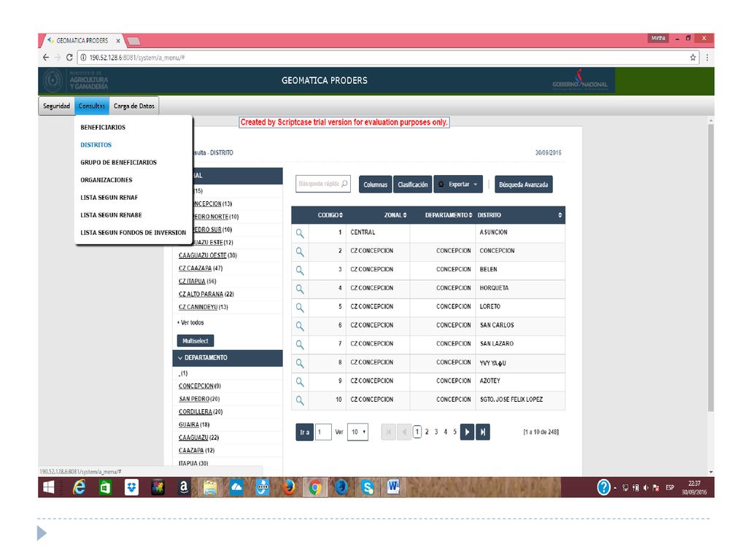
Task: Sort by the ZONAL column arrows
Action: coord(405,215)
